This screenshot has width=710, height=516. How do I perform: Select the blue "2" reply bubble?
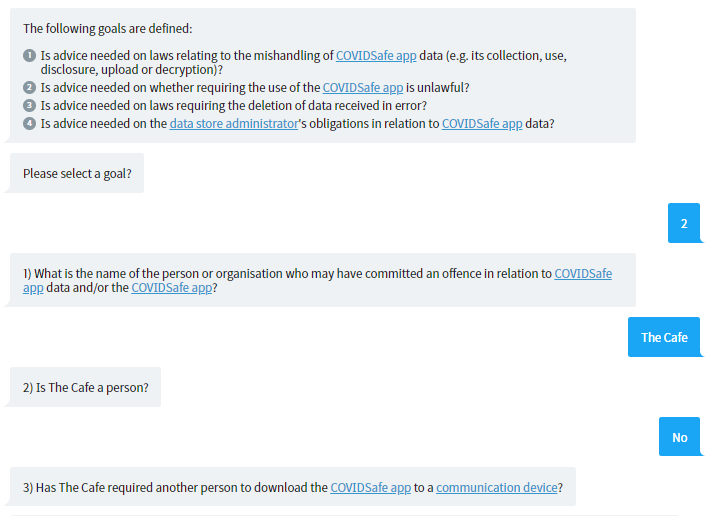click(x=684, y=223)
